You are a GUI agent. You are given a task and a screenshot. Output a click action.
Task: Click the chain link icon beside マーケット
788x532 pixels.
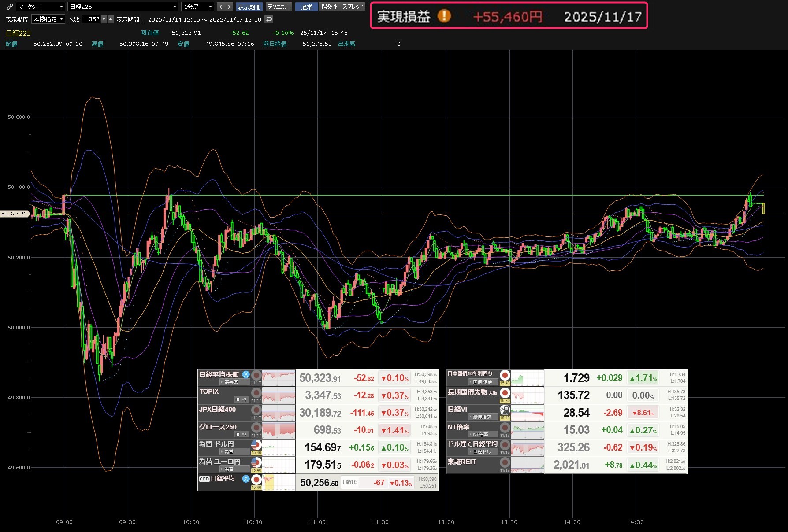pyautogui.click(x=10, y=7)
